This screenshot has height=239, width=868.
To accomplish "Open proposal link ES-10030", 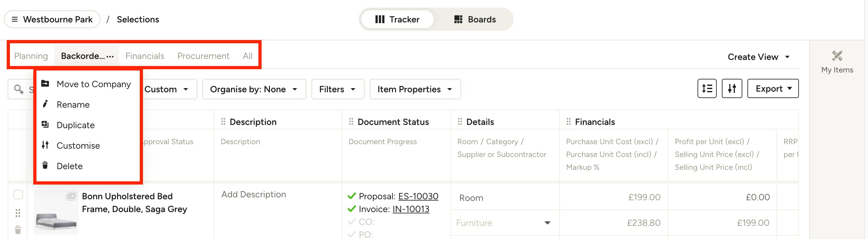I will tap(418, 196).
